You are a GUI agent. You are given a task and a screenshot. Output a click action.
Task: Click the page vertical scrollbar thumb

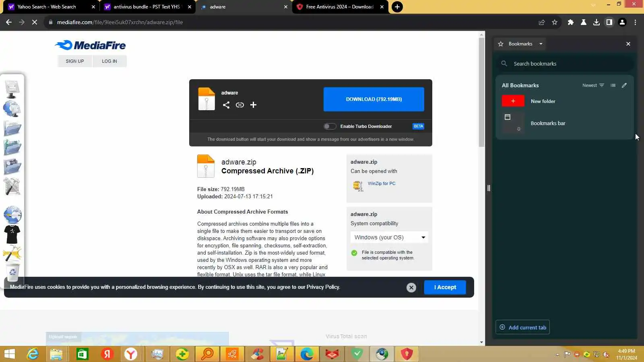point(481,92)
